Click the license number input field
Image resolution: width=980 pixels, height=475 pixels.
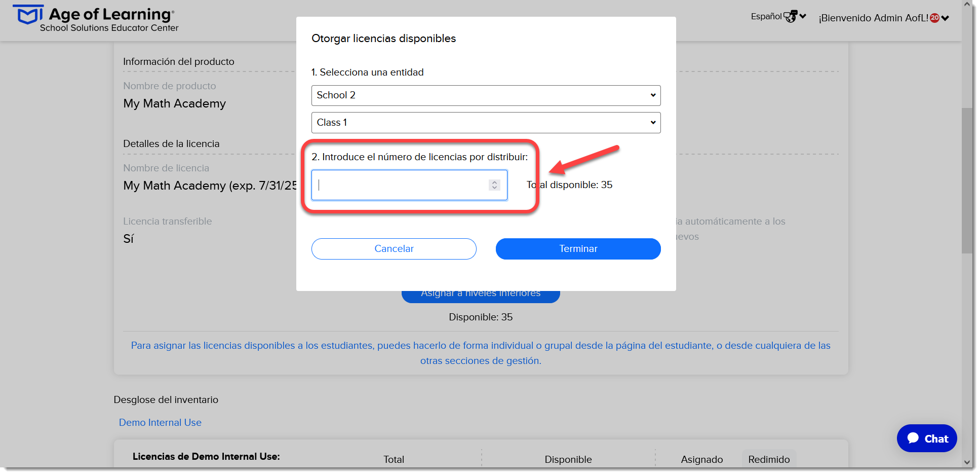409,185
